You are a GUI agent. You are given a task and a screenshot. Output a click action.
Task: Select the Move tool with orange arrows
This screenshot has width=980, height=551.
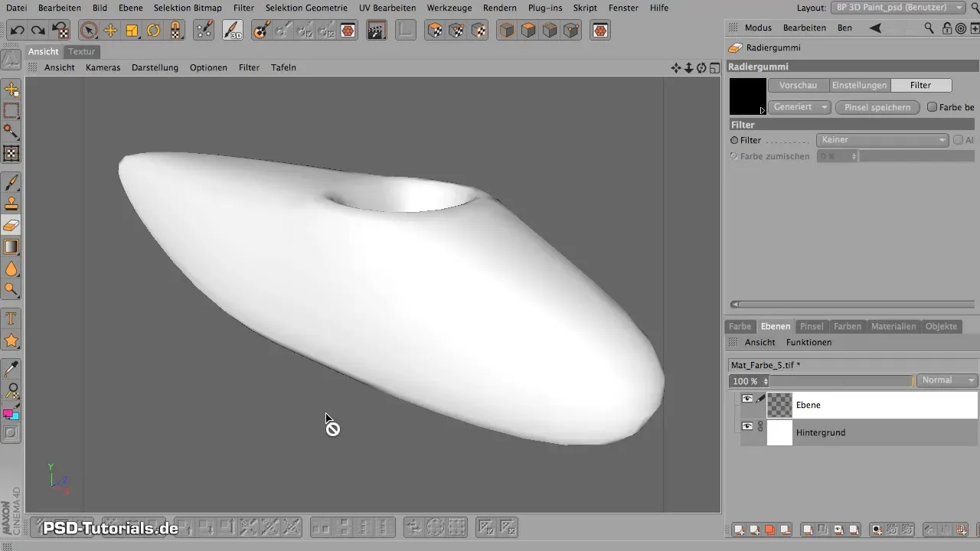coord(110,31)
